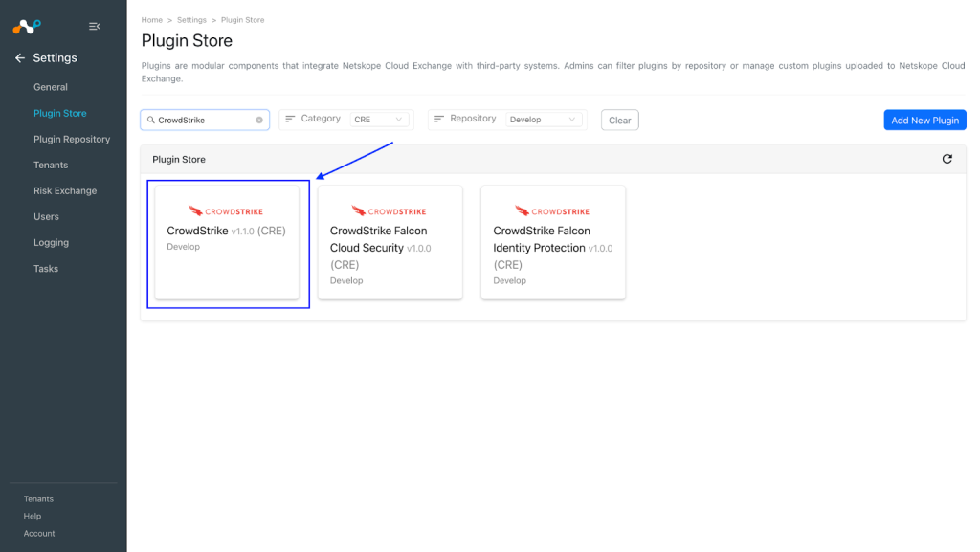Open Users settings
Viewport: 980px width, 552px height.
point(46,216)
